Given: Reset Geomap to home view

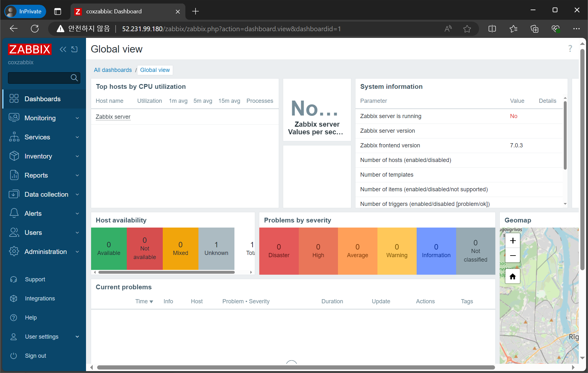Looking at the screenshot, I should pos(513,276).
